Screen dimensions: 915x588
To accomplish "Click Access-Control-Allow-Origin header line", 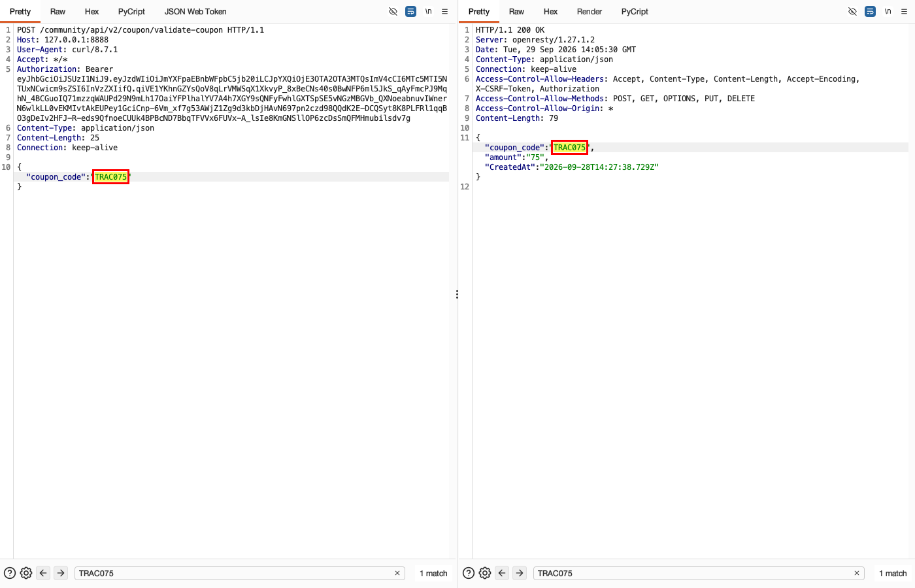I will pos(544,108).
